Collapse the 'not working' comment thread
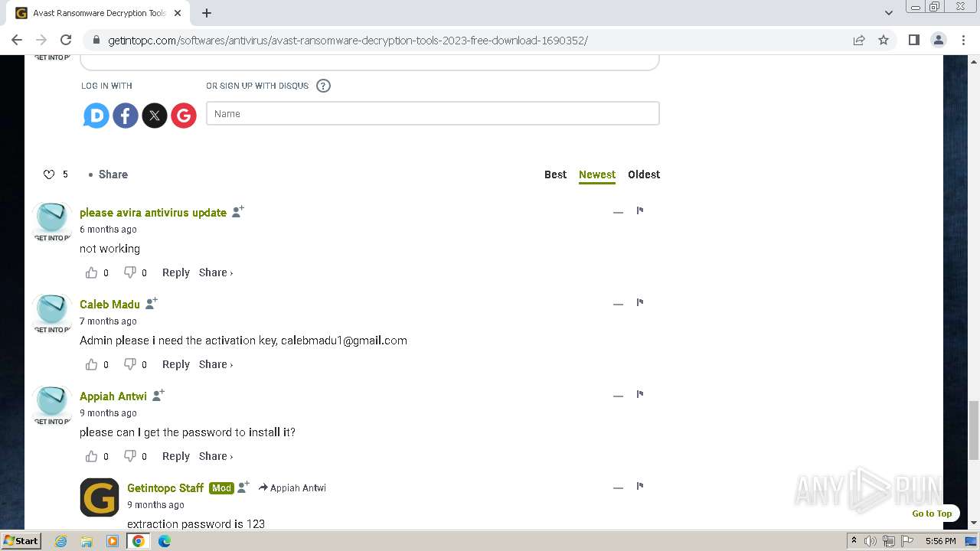 pyautogui.click(x=618, y=212)
